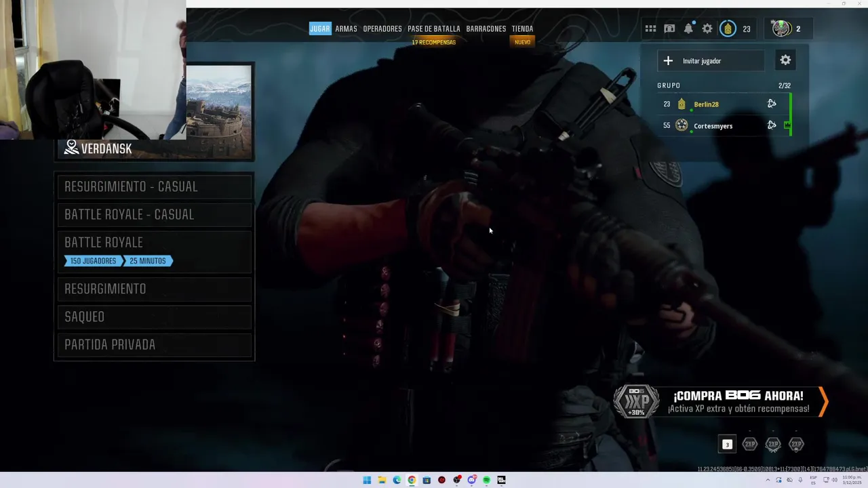Open the profile avatar with prestige 2
Image resolution: width=868 pixels, height=488 pixels.
tap(781, 28)
